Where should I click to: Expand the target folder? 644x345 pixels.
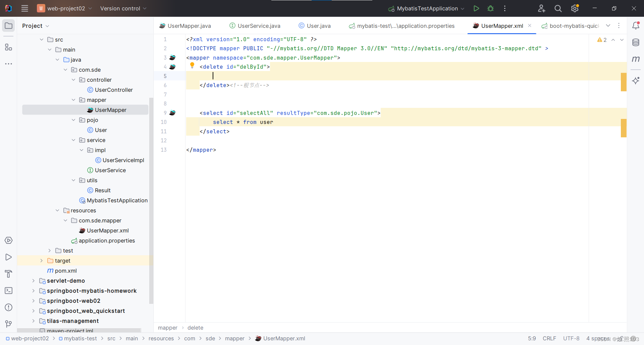click(x=42, y=261)
